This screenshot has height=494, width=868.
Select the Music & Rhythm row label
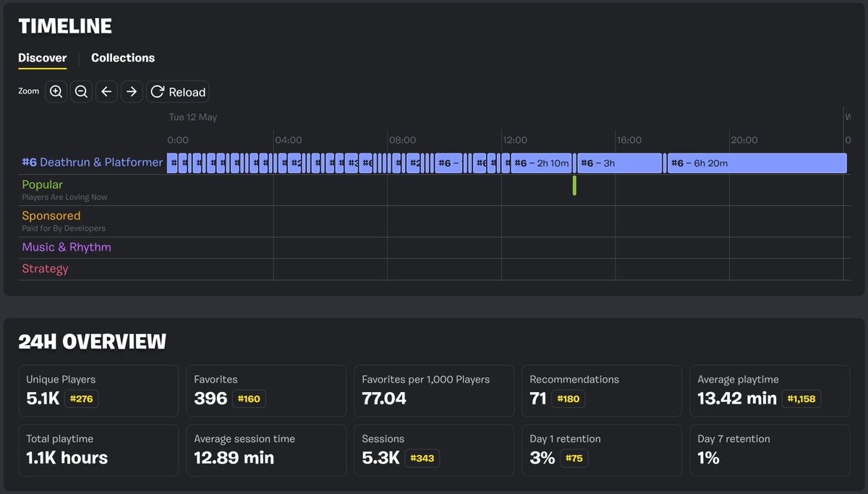pos(67,247)
